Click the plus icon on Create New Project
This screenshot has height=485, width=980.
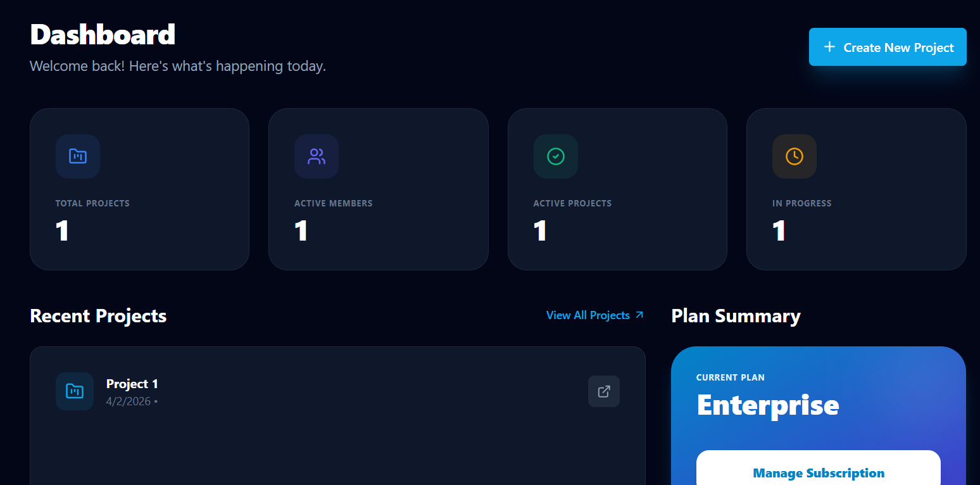(x=829, y=47)
